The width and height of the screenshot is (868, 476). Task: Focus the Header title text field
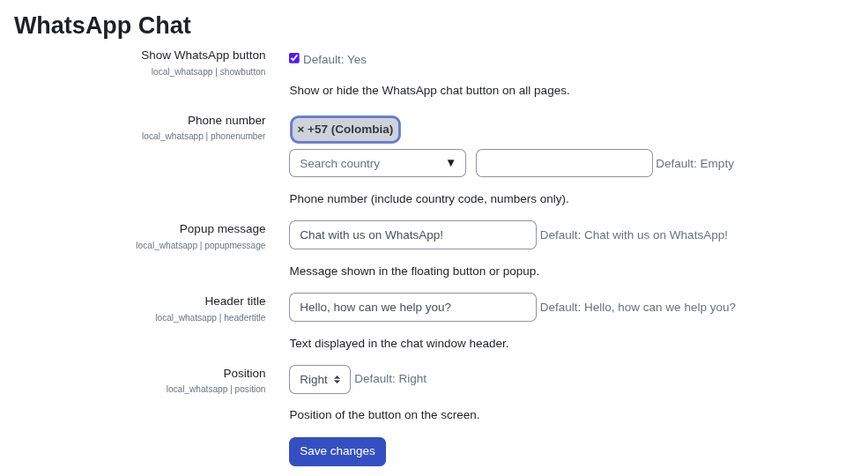tap(412, 307)
